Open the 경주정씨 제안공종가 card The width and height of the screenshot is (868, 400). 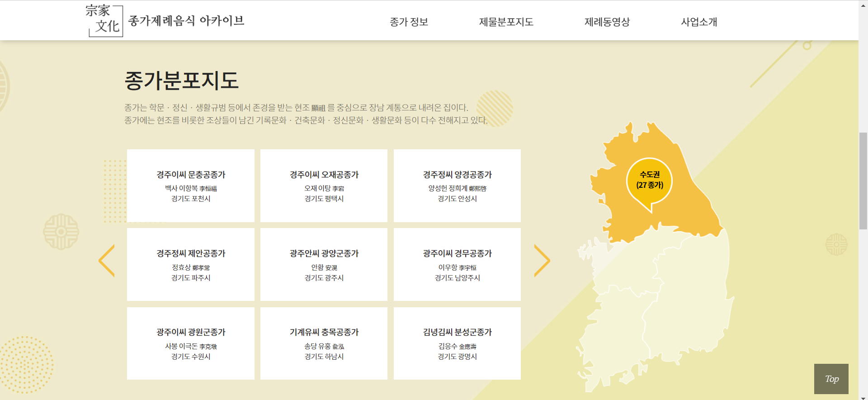coord(191,264)
